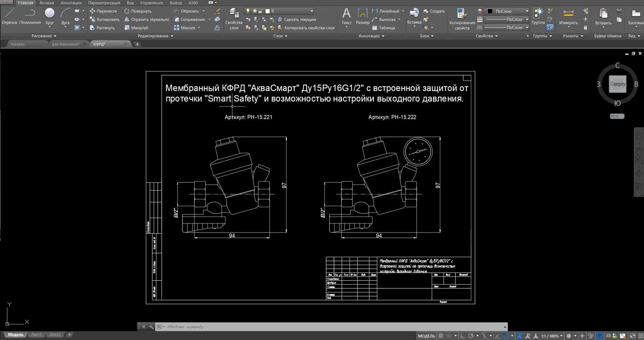This screenshot has height=340, width=644.
Task: Click the Сопряжение (fillet) tool
Action: 189,19
